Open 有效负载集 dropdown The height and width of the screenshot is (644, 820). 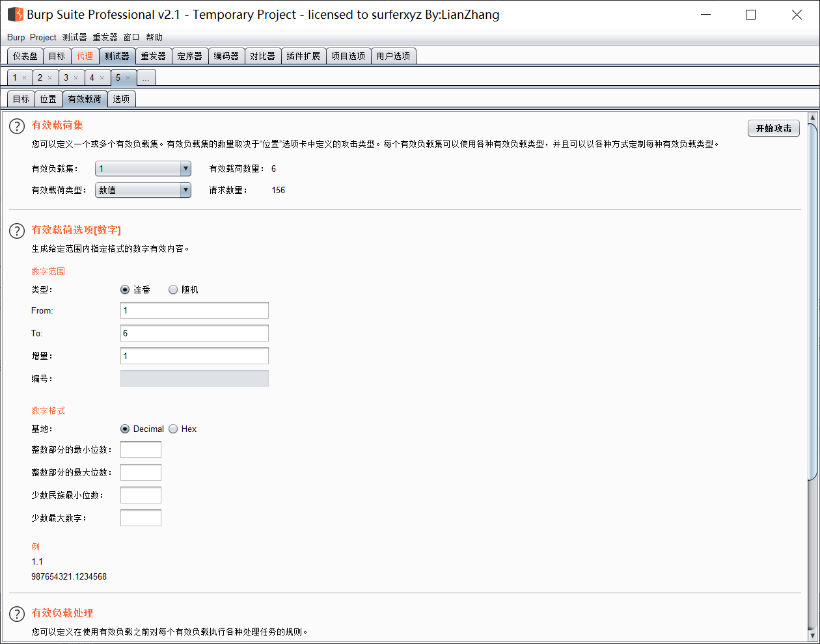143,168
